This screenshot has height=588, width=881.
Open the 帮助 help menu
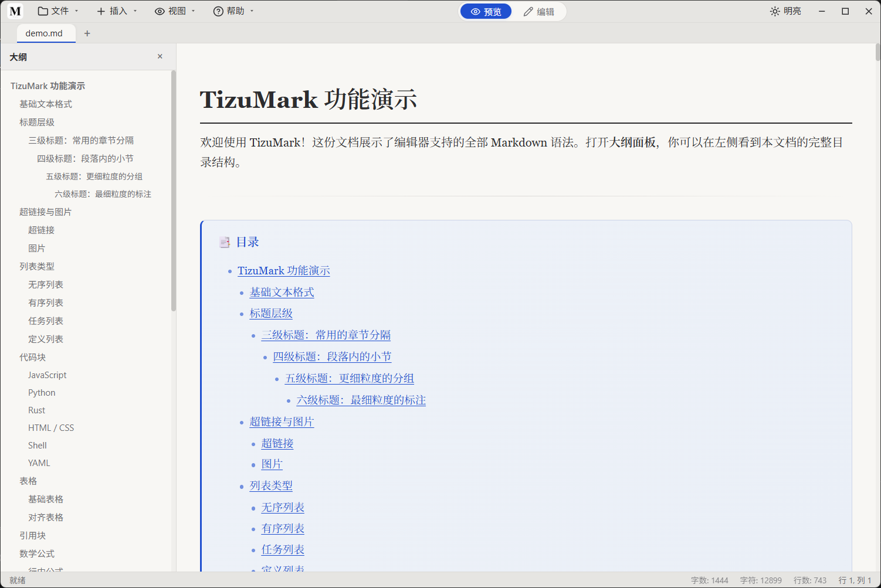tap(233, 11)
